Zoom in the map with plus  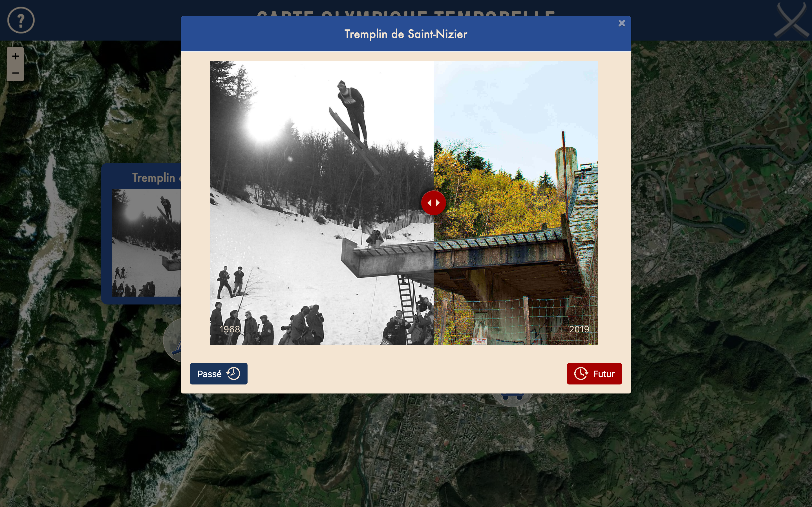coord(15,56)
